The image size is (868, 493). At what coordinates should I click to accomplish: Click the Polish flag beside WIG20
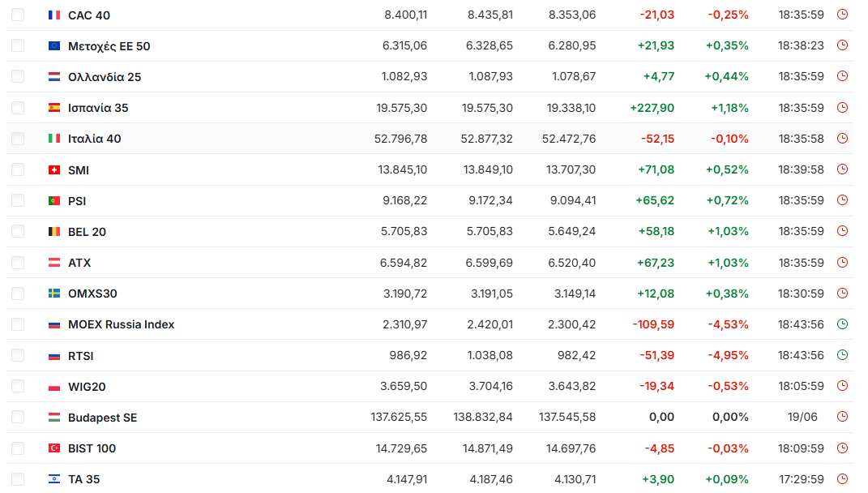point(54,387)
